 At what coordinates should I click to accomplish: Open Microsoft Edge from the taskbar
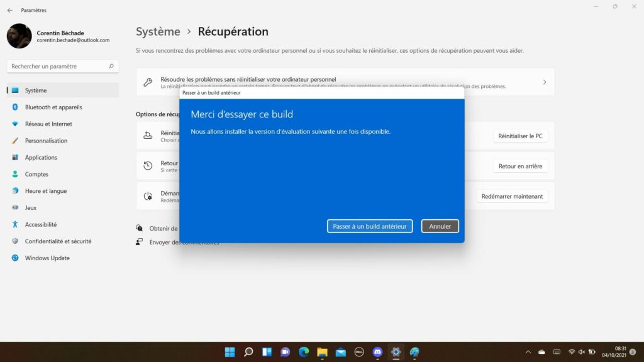pyautogui.click(x=304, y=352)
